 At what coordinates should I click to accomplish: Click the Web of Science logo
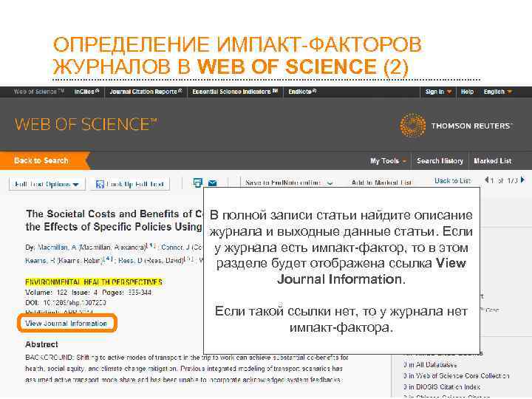pos(86,124)
